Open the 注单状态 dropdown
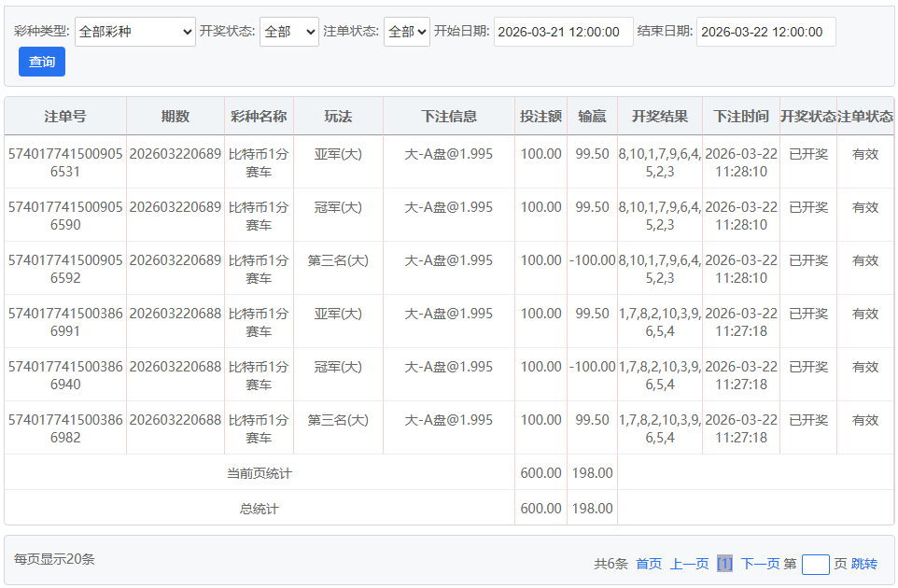This screenshot has height=588, width=898. pos(407,32)
